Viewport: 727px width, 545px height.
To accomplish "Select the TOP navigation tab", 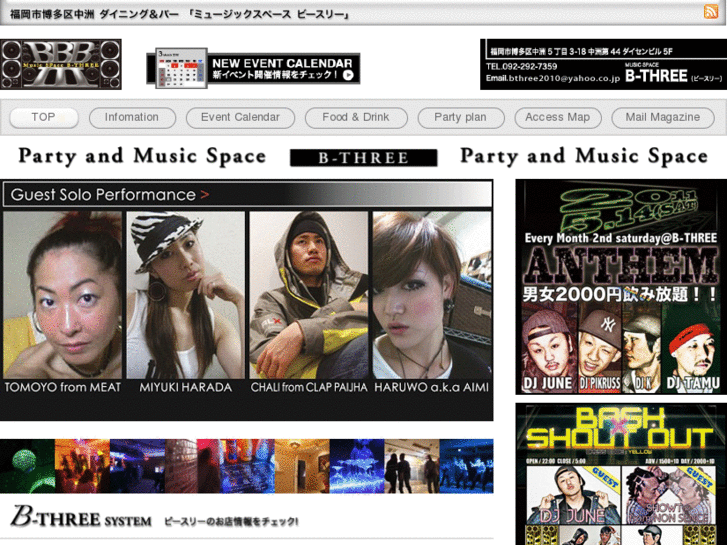I will [x=44, y=117].
